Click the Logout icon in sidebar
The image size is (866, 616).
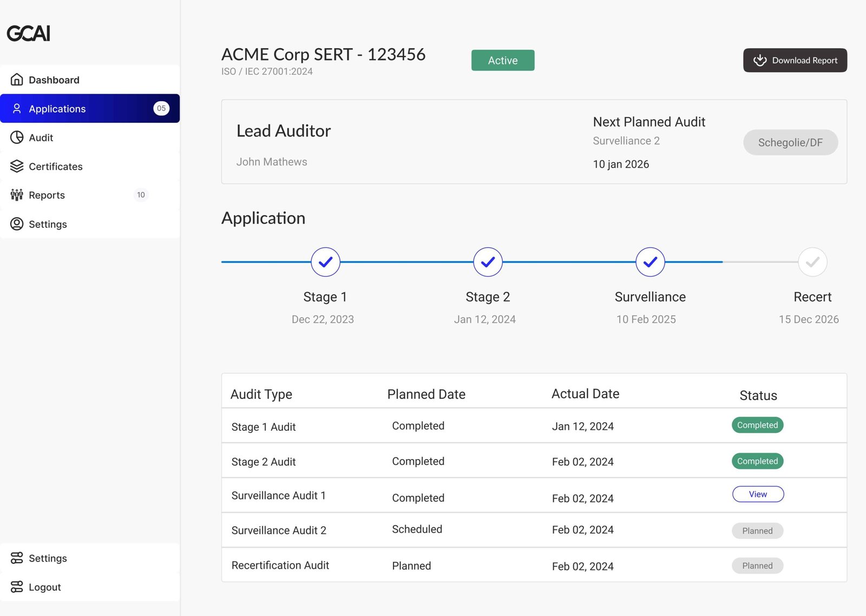point(17,587)
